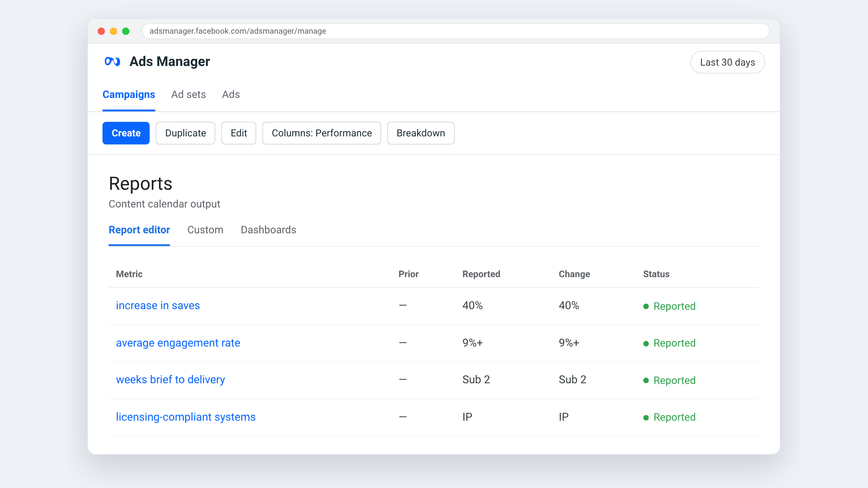The image size is (868, 488).
Task: Click the red window close dot
Action: [x=101, y=31]
